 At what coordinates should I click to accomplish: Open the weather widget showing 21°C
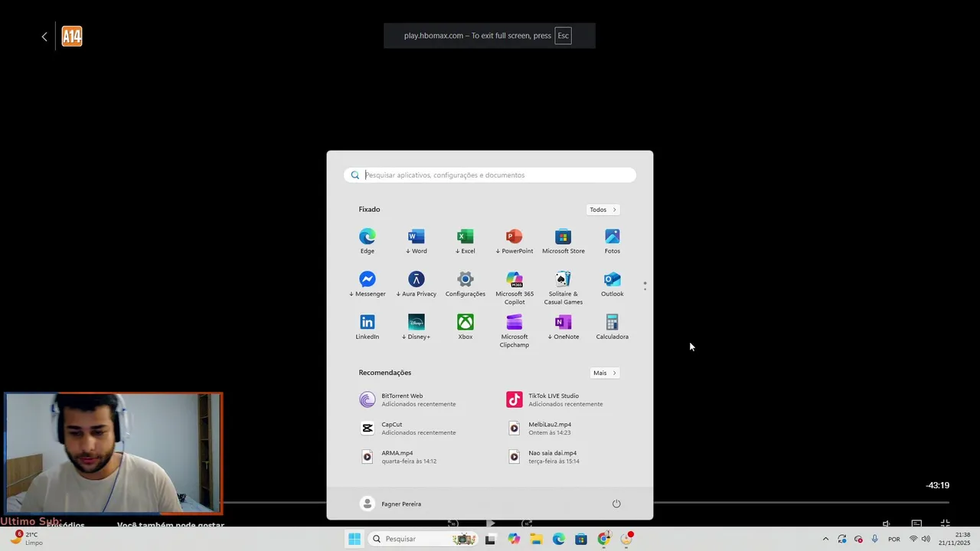pyautogui.click(x=25, y=539)
